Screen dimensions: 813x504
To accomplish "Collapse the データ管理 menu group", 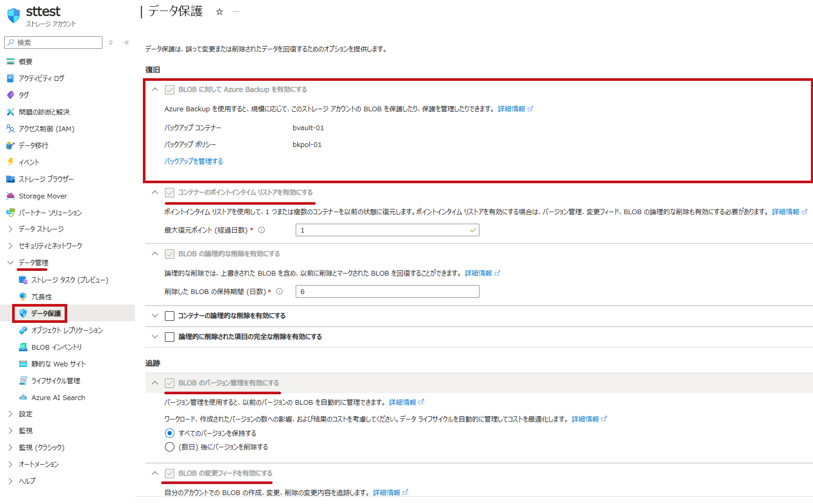I will pyautogui.click(x=11, y=262).
